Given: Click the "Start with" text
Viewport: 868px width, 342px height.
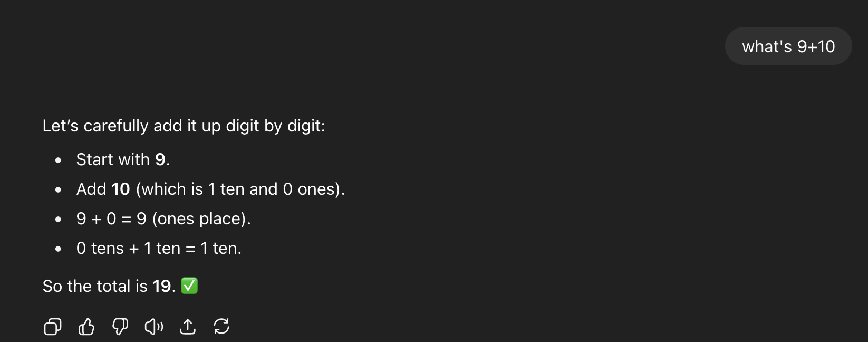Looking at the screenshot, I should (113, 159).
